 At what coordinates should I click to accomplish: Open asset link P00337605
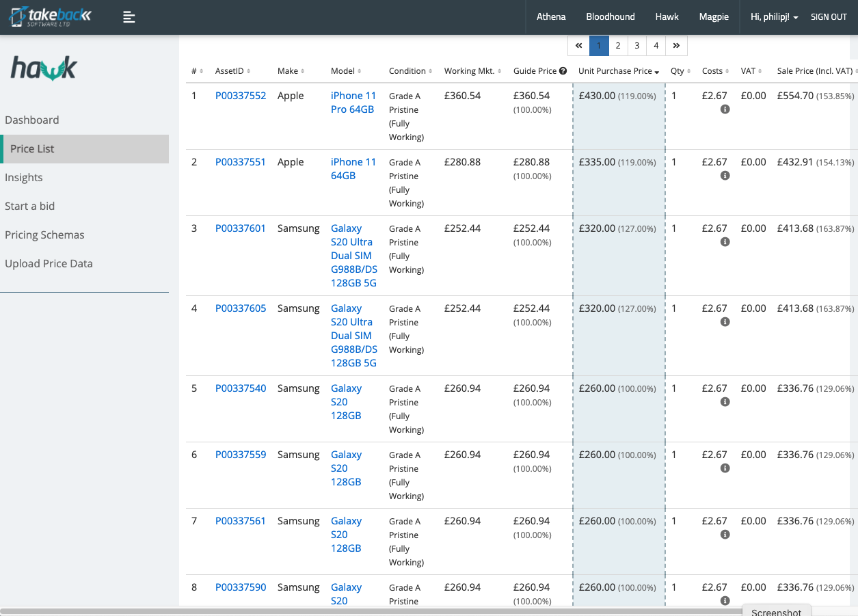pos(241,308)
